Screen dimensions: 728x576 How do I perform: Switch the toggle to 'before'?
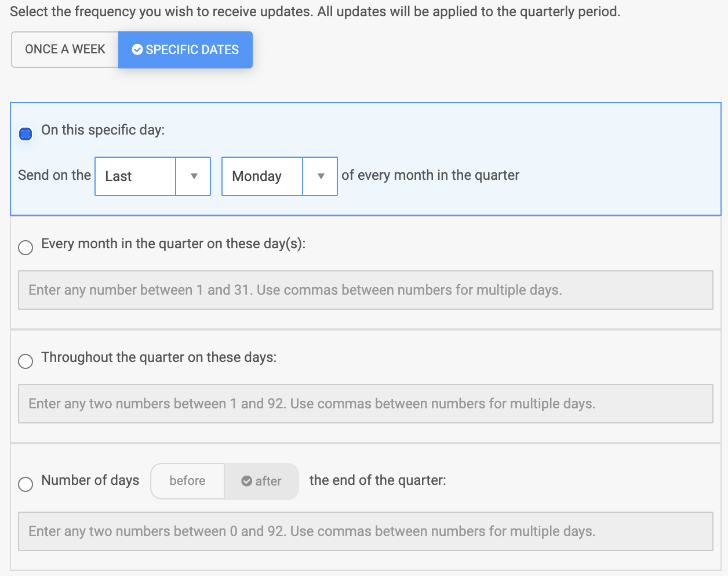187,481
